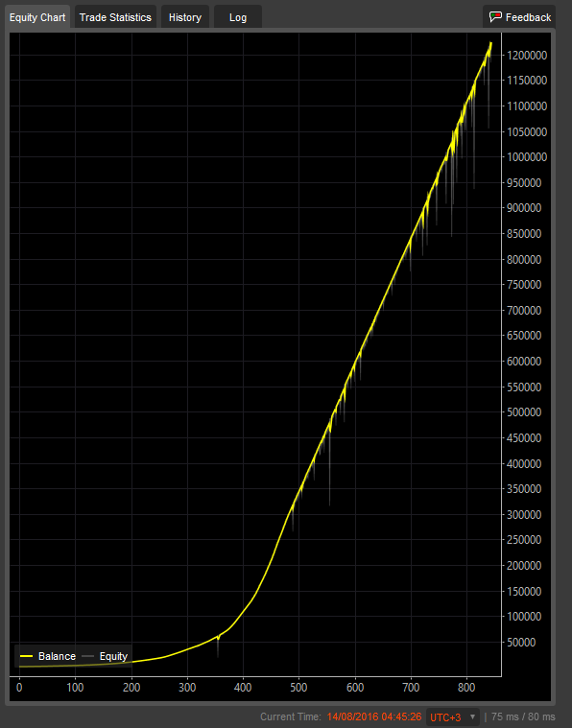
Task: Click the equity dip near trade 555
Action: click(329, 482)
